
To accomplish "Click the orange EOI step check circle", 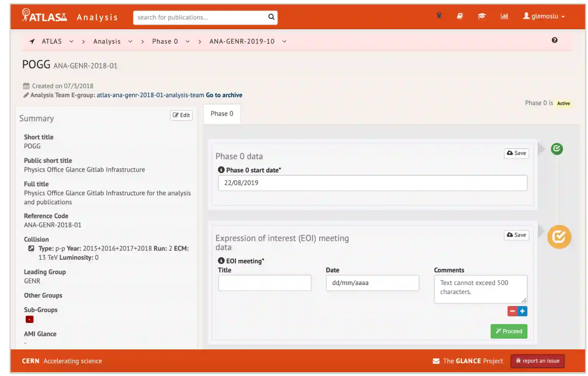I will coord(559,237).
